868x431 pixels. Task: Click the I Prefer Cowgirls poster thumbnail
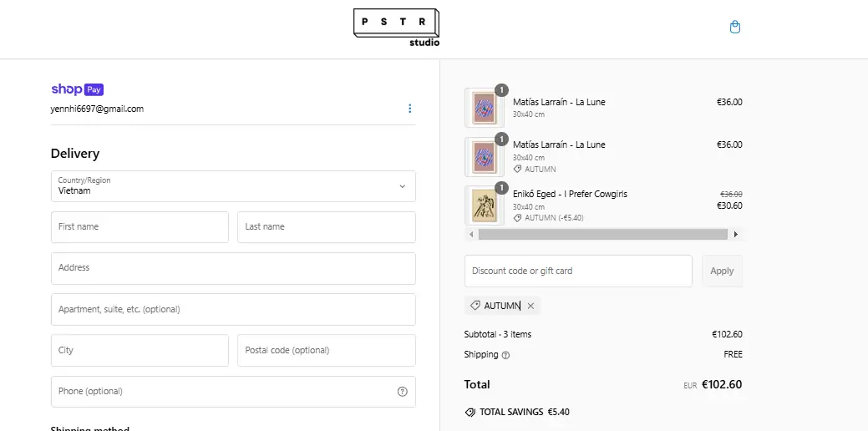484,205
